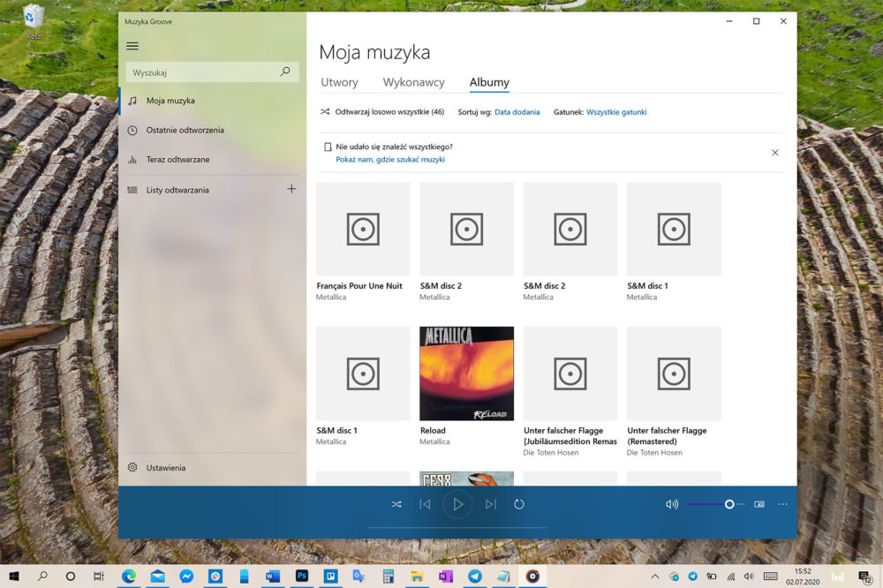Open the hamburger navigation menu
Image resolution: width=883 pixels, height=588 pixels.
pyautogui.click(x=132, y=46)
